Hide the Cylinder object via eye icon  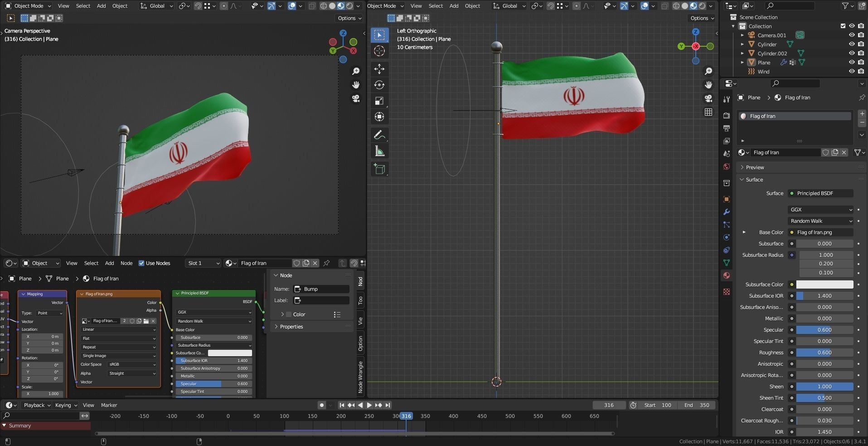point(852,44)
